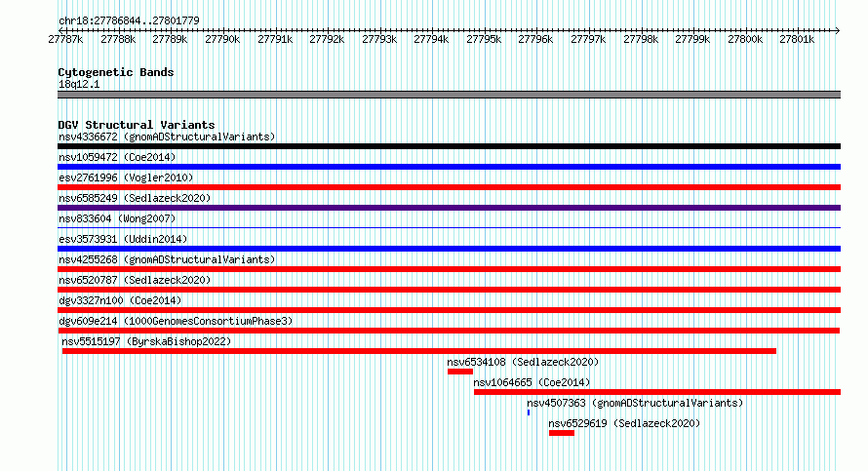Screen dimensions: 868x471
Task: Click the 27797k ruler tick label
Action: coord(588,40)
